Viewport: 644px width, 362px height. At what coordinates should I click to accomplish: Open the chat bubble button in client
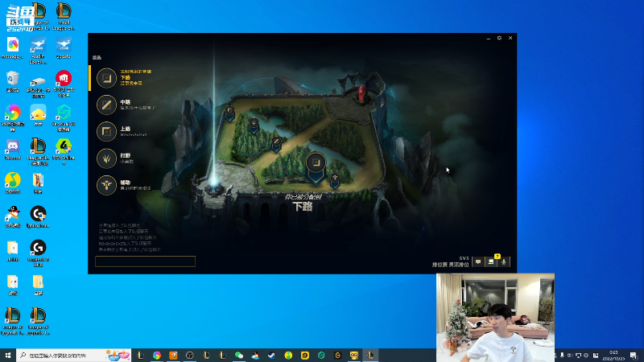(478, 262)
